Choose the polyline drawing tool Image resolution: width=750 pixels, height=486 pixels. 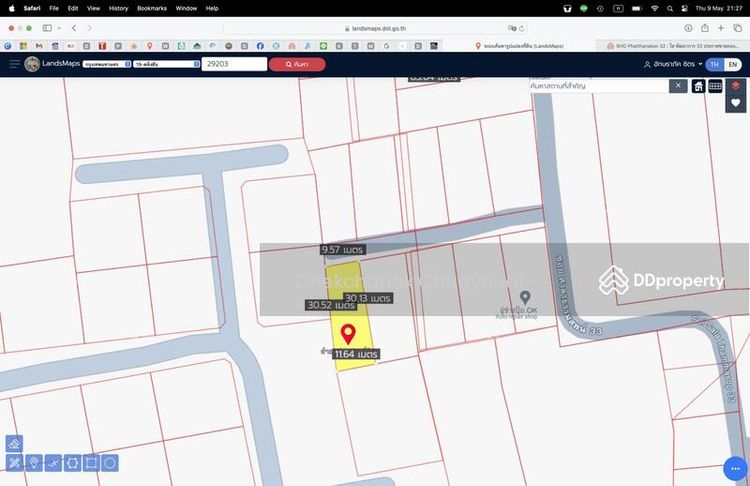click(x=52, y=463)
